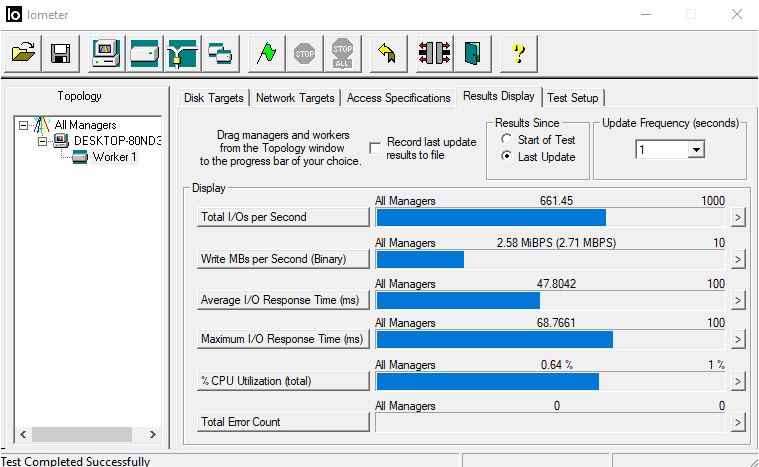
Task: Click the Exit door icon in toolbar
Action: [x=471, y=53]
